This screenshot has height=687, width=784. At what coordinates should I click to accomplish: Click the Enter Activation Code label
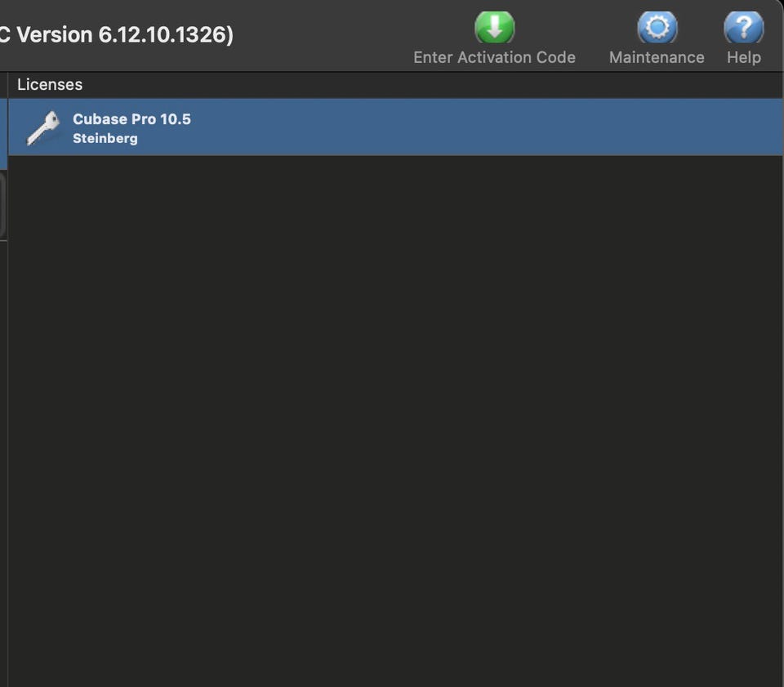tap(494, 57)
